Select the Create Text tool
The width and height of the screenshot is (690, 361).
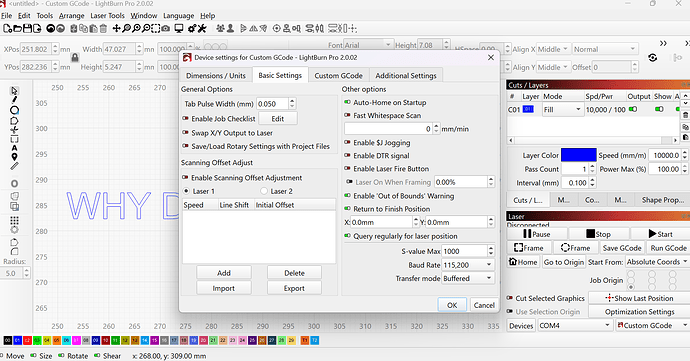click(14, 148)
